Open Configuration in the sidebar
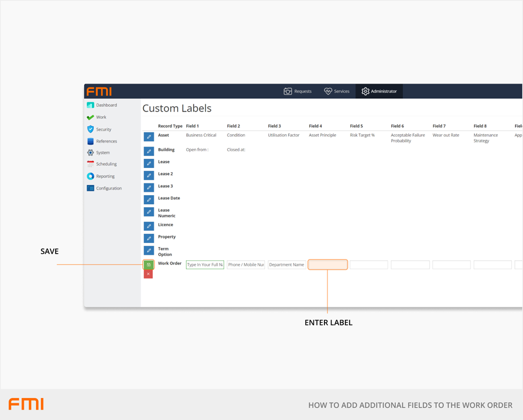Image resolution: width=523 pixels, height=420 pixels. 108,188
